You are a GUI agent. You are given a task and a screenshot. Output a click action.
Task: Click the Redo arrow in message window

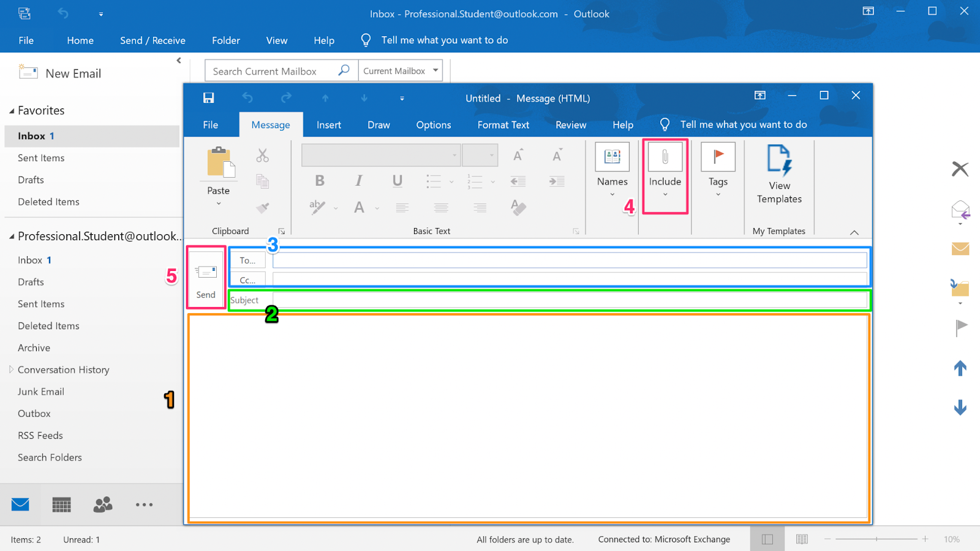click(286, 98)
